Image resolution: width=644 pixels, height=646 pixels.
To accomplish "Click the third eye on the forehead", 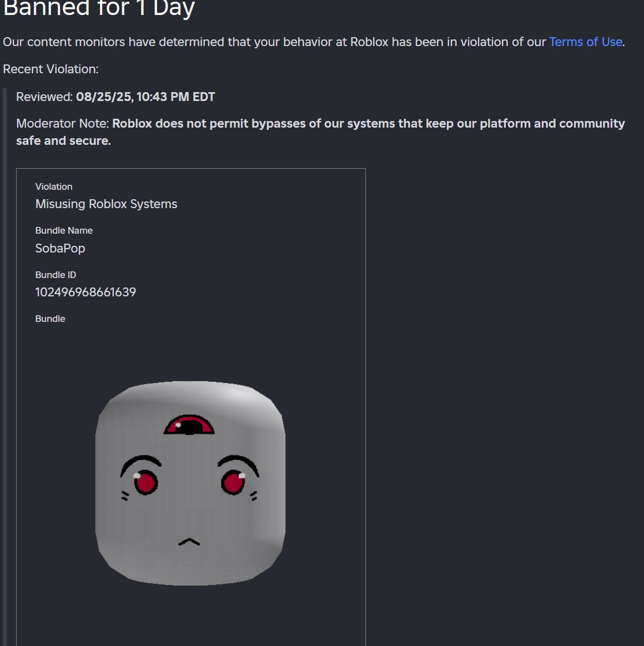I will 189,425.
